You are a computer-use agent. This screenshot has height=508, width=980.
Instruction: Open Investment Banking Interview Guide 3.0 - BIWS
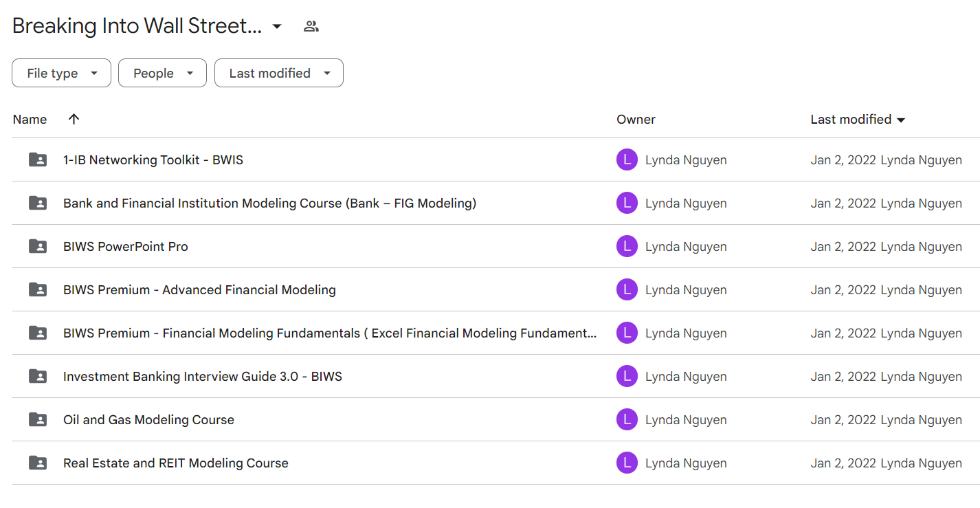click(203, 377)
